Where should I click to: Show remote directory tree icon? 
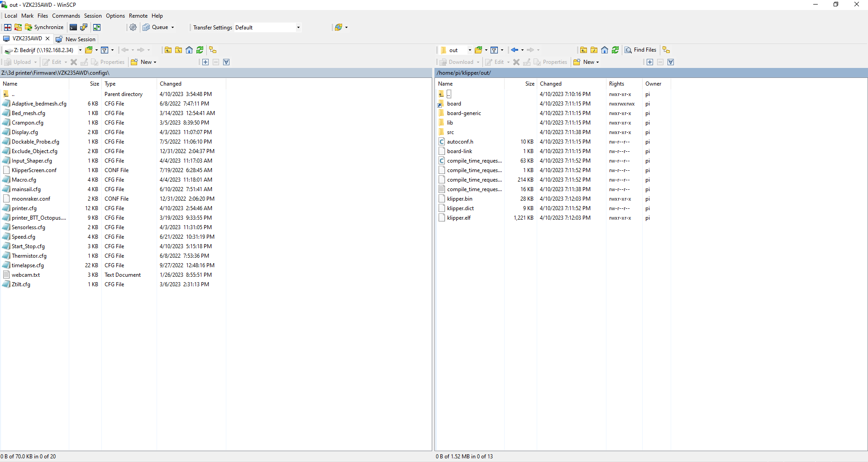coord(666,50)
